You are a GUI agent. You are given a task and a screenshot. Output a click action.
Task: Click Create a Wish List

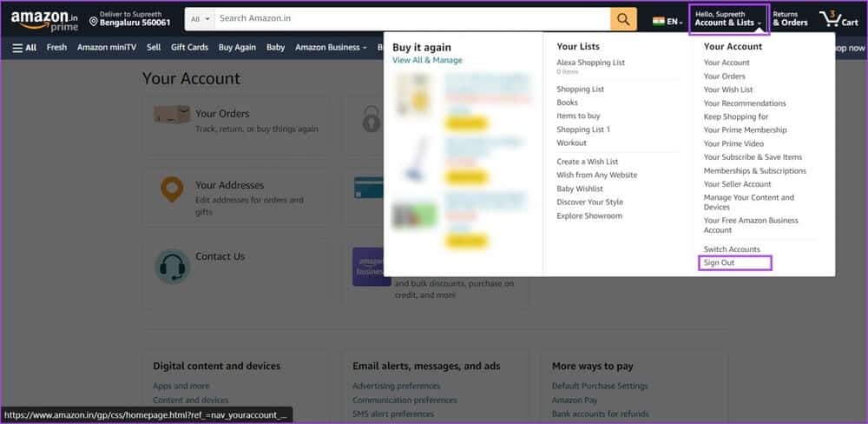[588, 162]
